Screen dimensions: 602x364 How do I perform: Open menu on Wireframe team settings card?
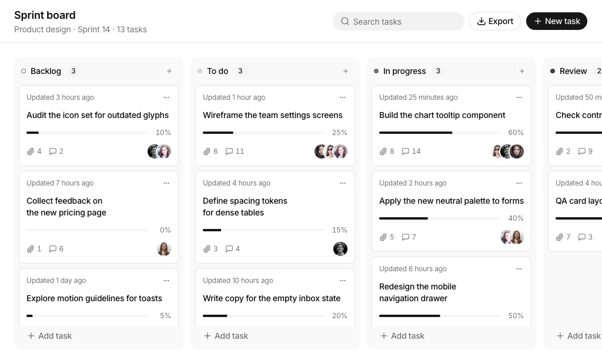(x=343, y=97)
